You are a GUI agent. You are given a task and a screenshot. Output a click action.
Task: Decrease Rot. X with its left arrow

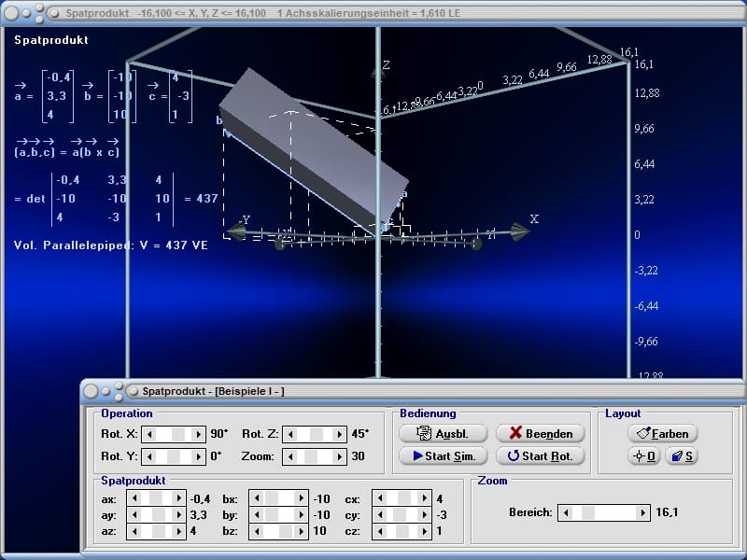tap(149, 434)
